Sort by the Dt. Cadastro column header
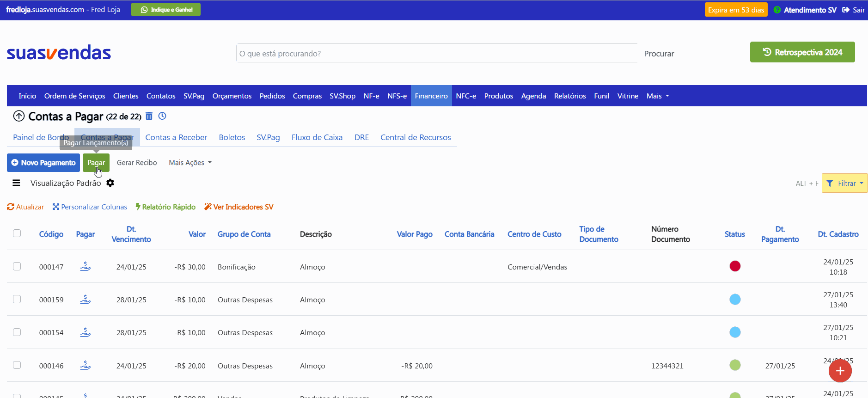The height and width of the screenshot is (398, 868). click(x=838, y=234)
